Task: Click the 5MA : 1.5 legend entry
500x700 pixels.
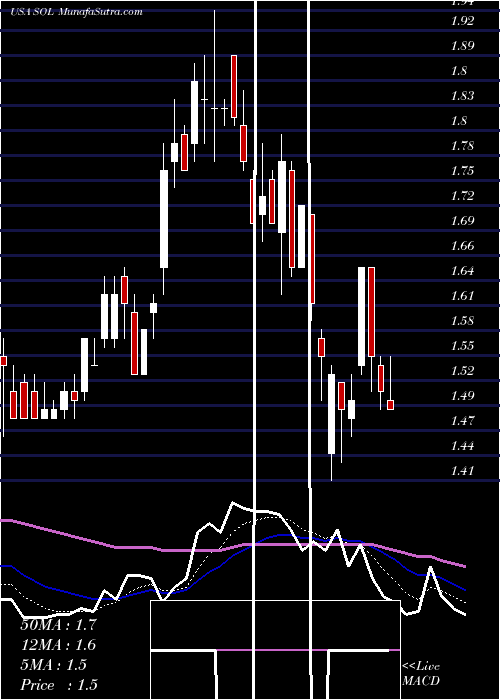Action: click(54, 665)
